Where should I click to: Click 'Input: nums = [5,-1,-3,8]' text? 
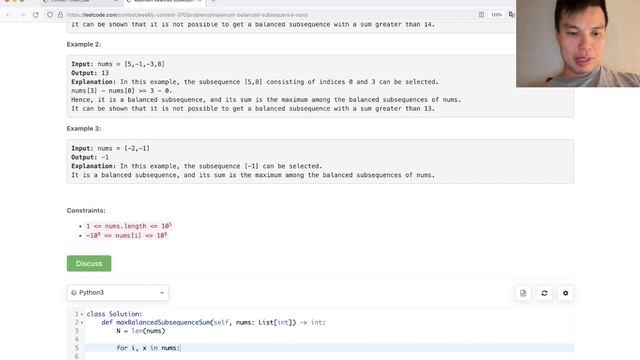coord(118,64)
